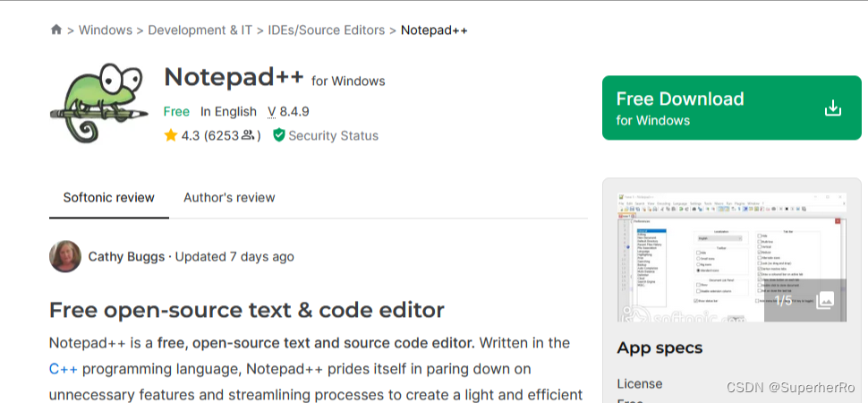The image size is (868, 403).
Task: Open Development & IT breadcrumb link
Action: (200, 30)
